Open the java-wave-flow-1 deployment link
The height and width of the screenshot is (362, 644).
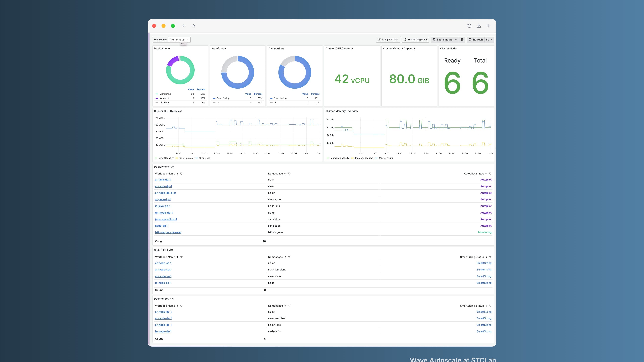166,219
